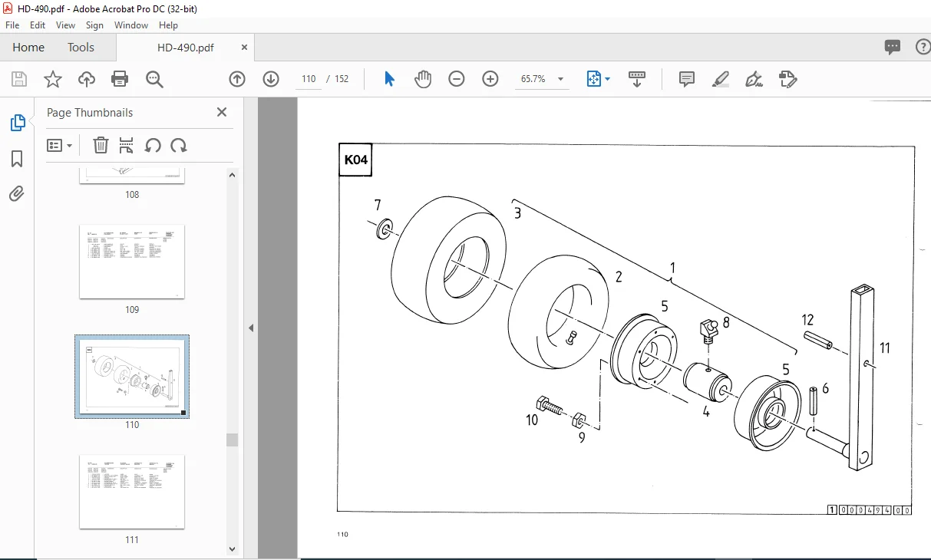
Task: Select page 111 thumbnail
Action: coord(132,492)
